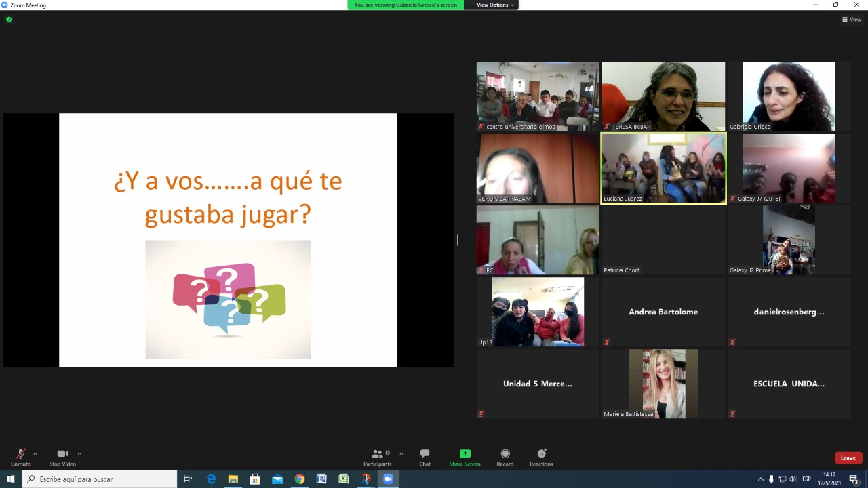Viewport: 868px width, 488px height.
Task: Open Windows Task View icon
Action: click(188, 479)
